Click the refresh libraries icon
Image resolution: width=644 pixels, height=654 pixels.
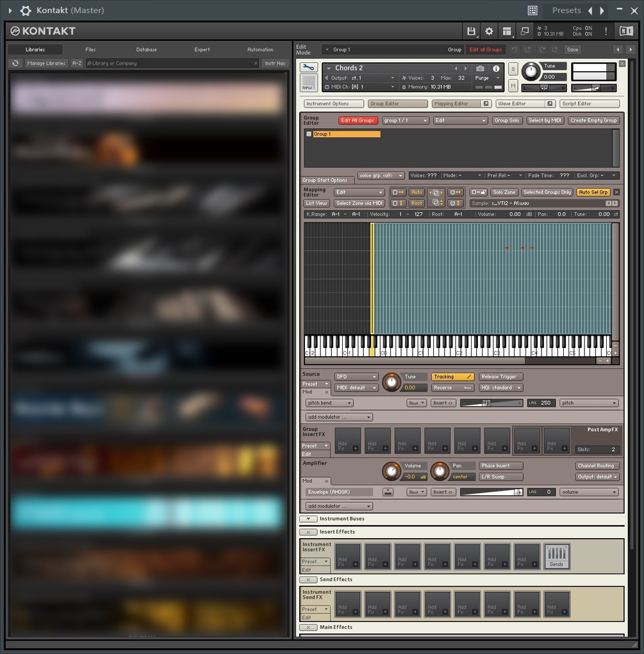[x=15, y=63]
